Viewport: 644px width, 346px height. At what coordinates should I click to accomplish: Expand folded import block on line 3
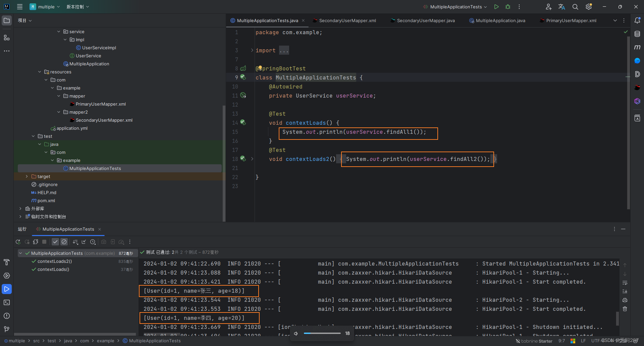[252, 50]
